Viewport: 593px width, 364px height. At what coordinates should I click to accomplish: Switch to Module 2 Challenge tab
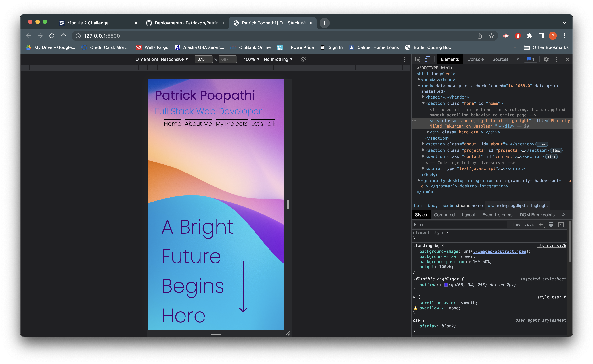pyautogui.click(x=98, y=23)
